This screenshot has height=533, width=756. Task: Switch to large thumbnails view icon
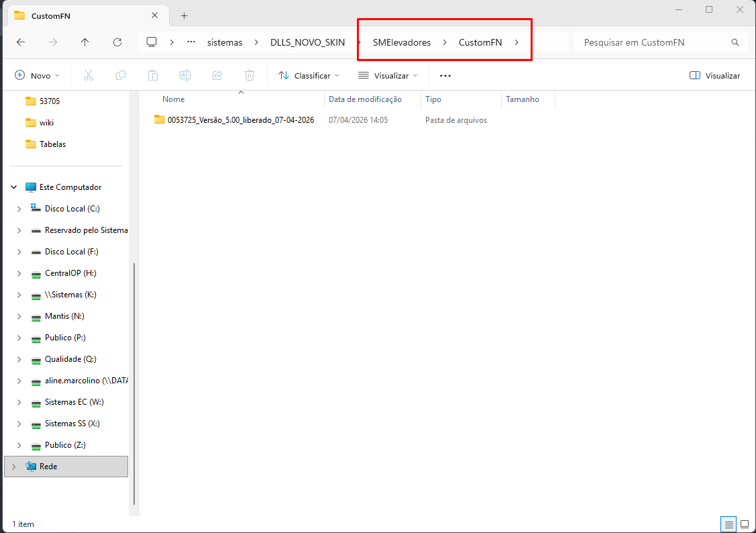(744, 524)
